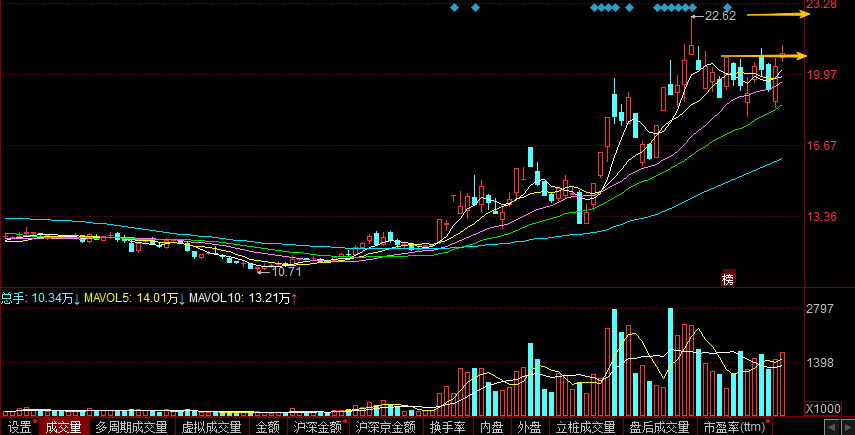
Task: Click the 13.36 price axis label
Action: 821,216
